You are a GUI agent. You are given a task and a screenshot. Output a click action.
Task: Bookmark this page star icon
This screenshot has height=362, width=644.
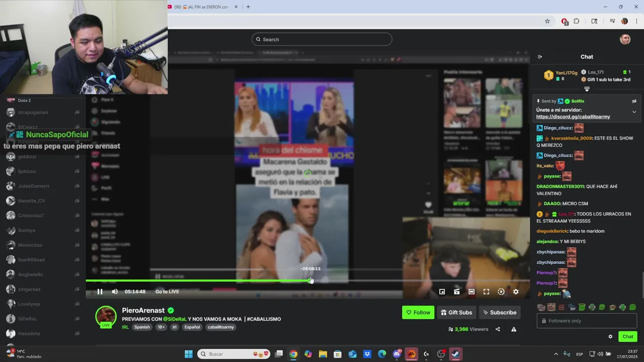click(547, 21)
